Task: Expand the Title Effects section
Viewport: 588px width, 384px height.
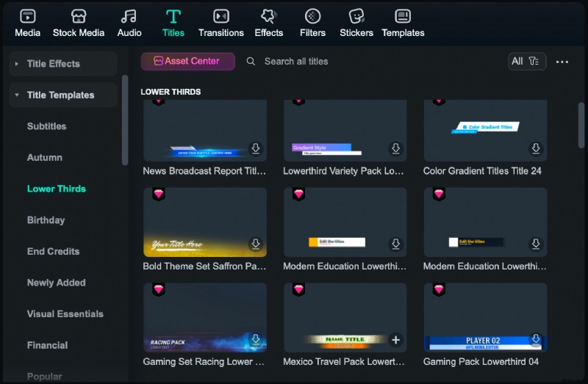Action: [63, 64]
